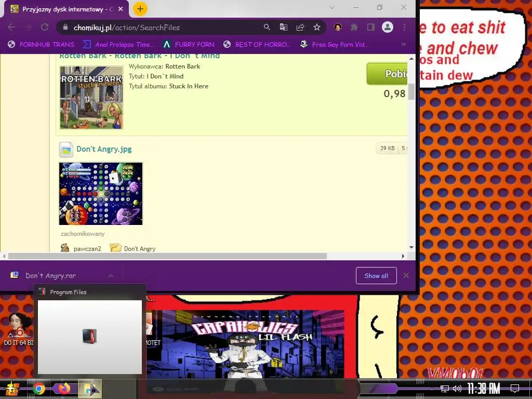The height and width of the screenshot is (399, 532).
Task: Open user pawczan2 profile link
Action: (87, 249)
